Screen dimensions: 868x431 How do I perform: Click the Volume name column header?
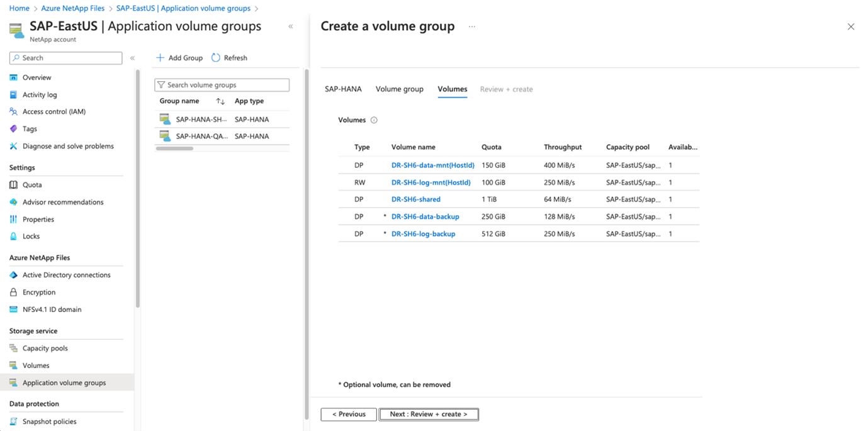pyautogui.click(x=414, y=147)
